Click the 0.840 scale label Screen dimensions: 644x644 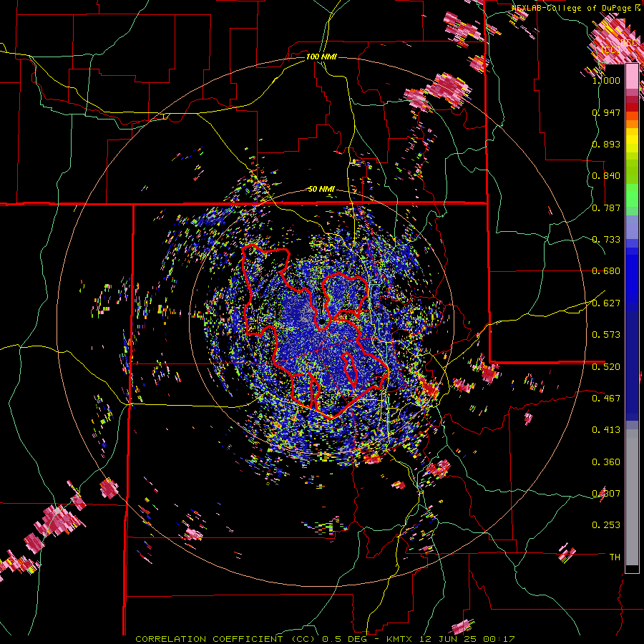pos(606,176)
